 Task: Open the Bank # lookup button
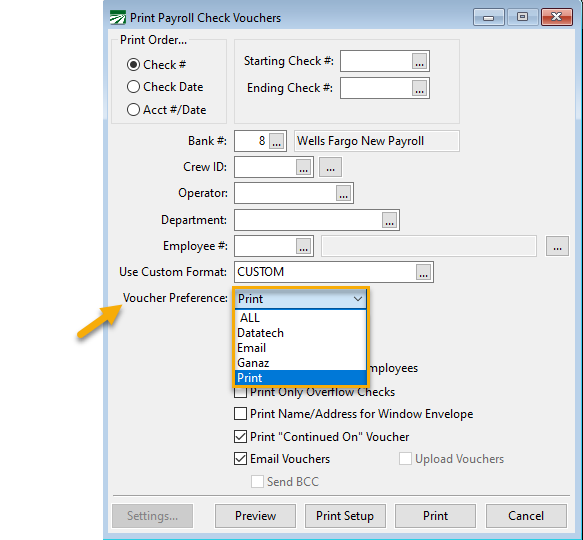tap(277, 141)
